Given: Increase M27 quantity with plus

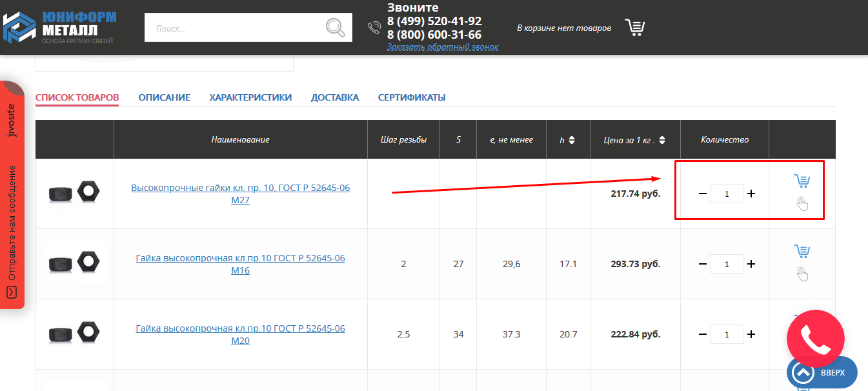Looking at the screenshot, I should point(751,194).
